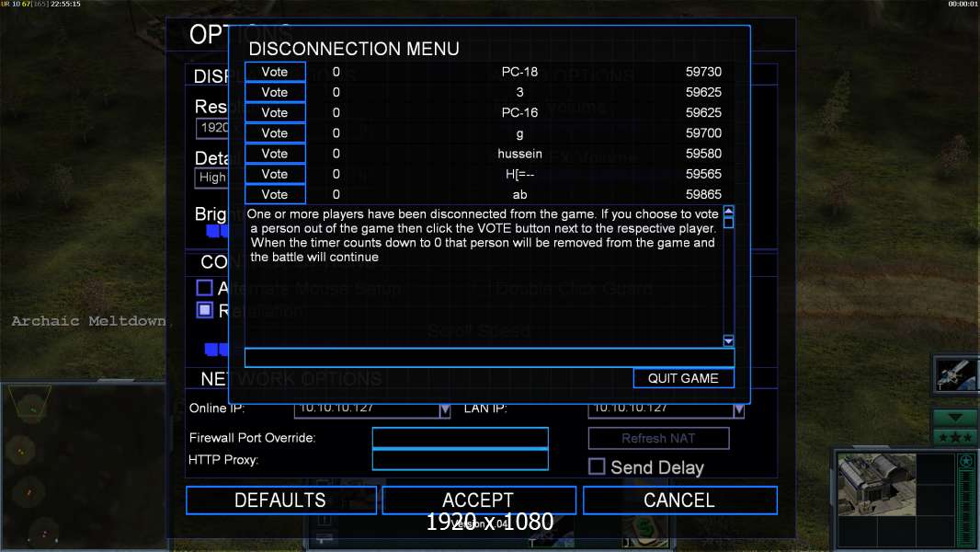Click the three stars rank button
Viewport: 980px width, 552px height.
click(x=955, y=437)
